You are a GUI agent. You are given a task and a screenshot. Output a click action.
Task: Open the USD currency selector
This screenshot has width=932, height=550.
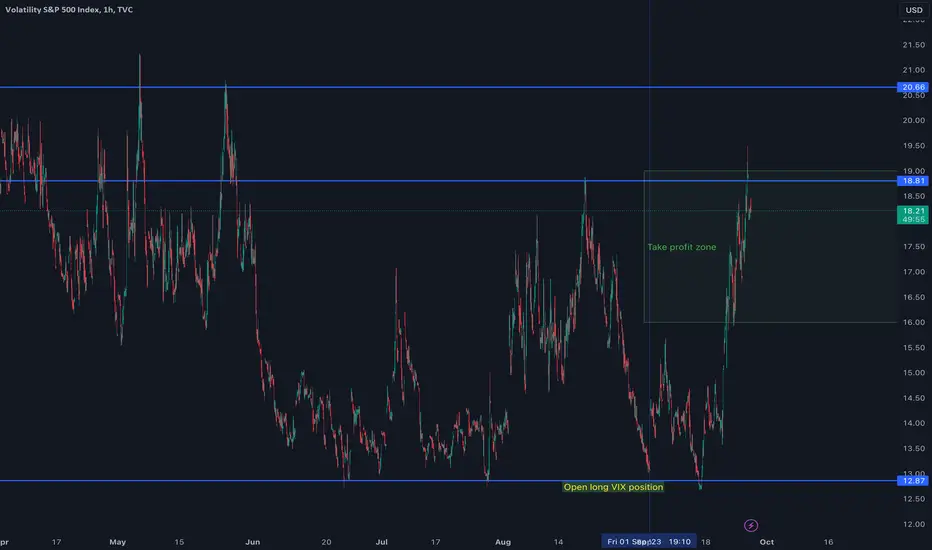[914, 10]
